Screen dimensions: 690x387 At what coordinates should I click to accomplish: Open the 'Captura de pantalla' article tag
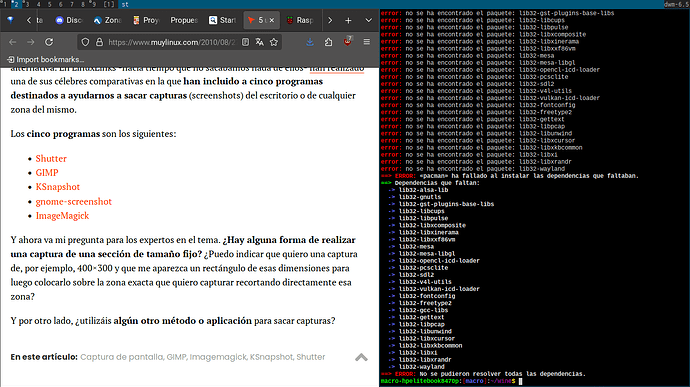click(x=121, y=357)
